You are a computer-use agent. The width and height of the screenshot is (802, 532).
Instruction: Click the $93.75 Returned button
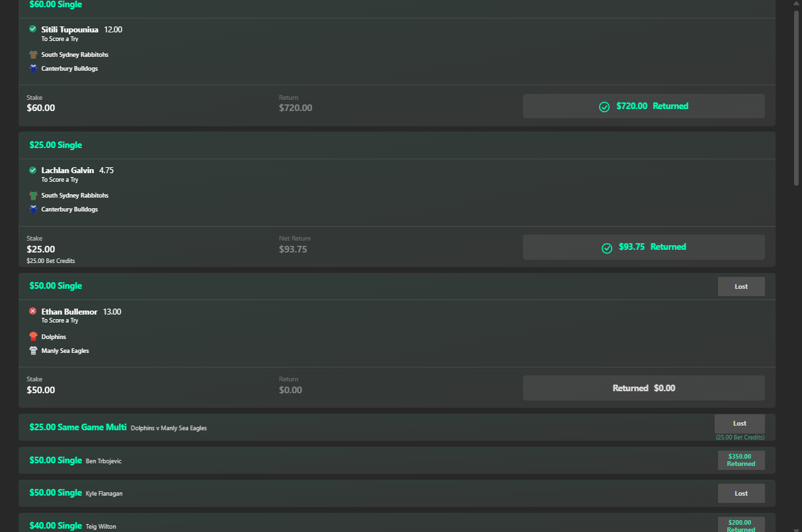[644, 247]
